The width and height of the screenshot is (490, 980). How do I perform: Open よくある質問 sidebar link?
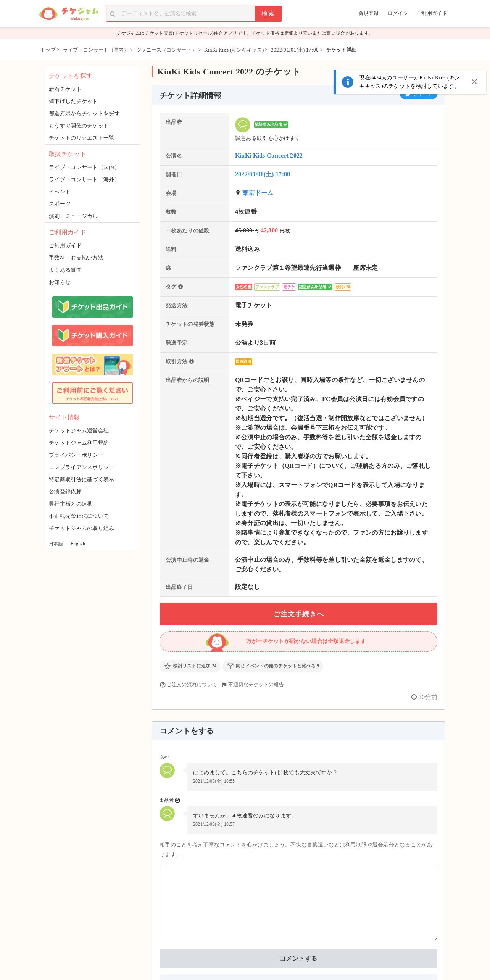pos(65,270)
